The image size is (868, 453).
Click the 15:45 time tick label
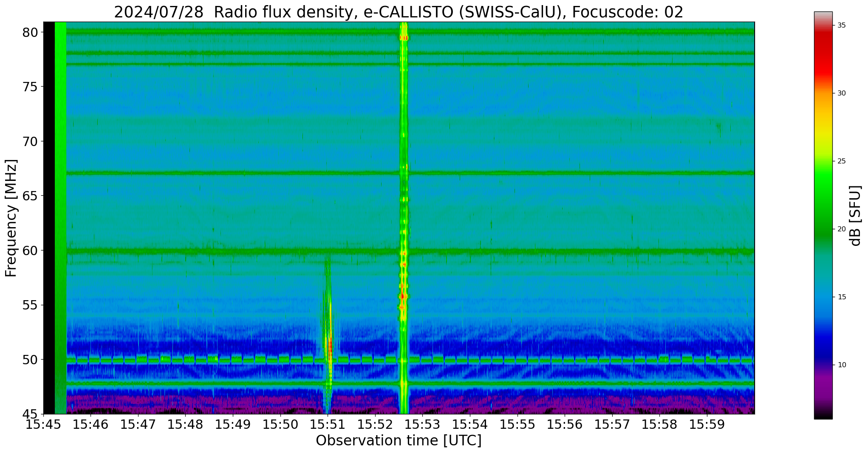tap(43, 424)
